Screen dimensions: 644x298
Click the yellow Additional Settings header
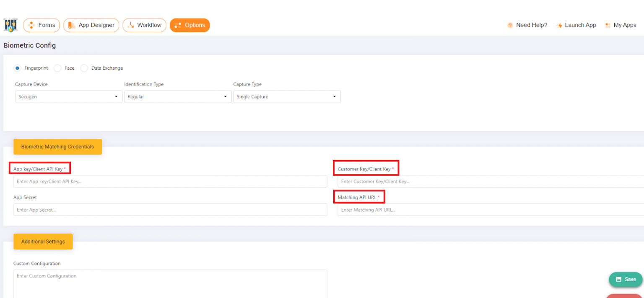tap(43, 241)
